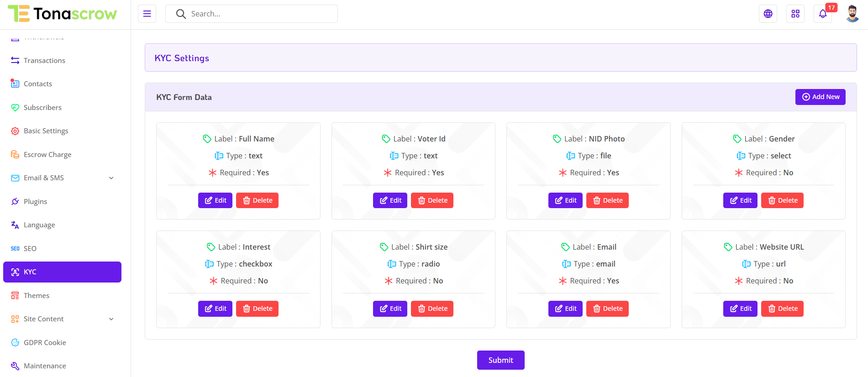The height and width of the screenshot is (377, 868).
Task: Expand the Email & SMS submenu
Action: 111,178
